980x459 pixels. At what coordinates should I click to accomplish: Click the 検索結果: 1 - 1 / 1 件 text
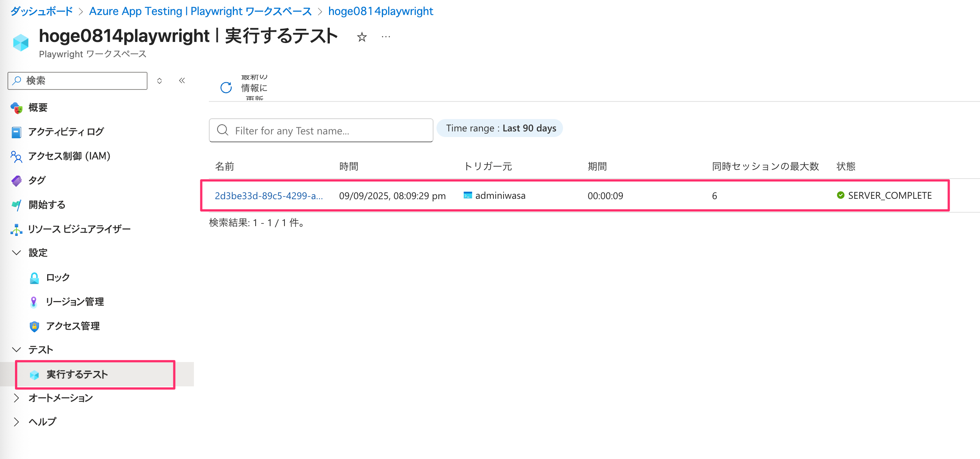pos(256,223)
